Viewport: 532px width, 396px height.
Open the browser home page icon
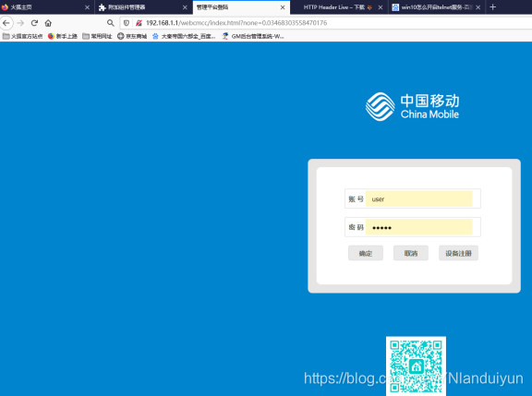(48, 23)
